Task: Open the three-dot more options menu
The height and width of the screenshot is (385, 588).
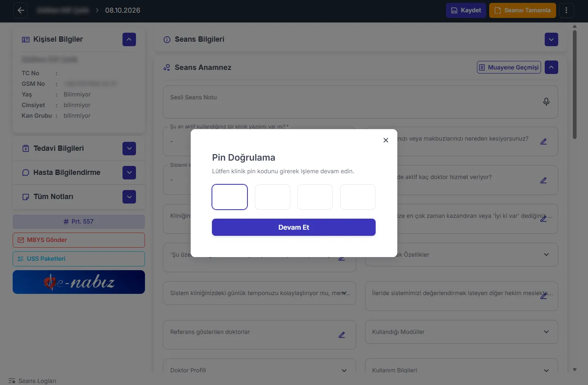Action: (566, 10)
